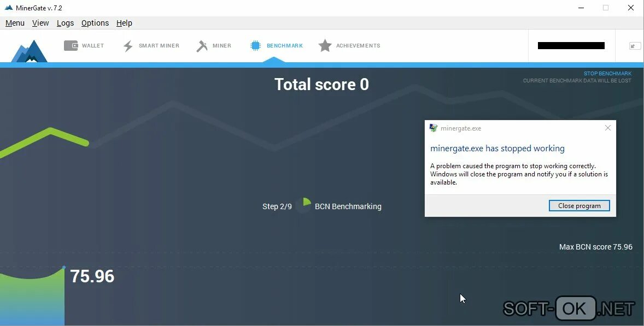644x326 pixels.
Task: Click the Smart Miner lightning bolt icon
Action: tap(128, 46)
